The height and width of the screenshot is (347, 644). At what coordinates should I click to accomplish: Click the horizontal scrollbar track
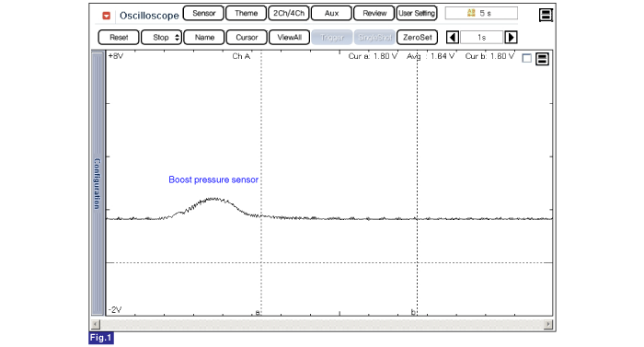tap(322, 324)
